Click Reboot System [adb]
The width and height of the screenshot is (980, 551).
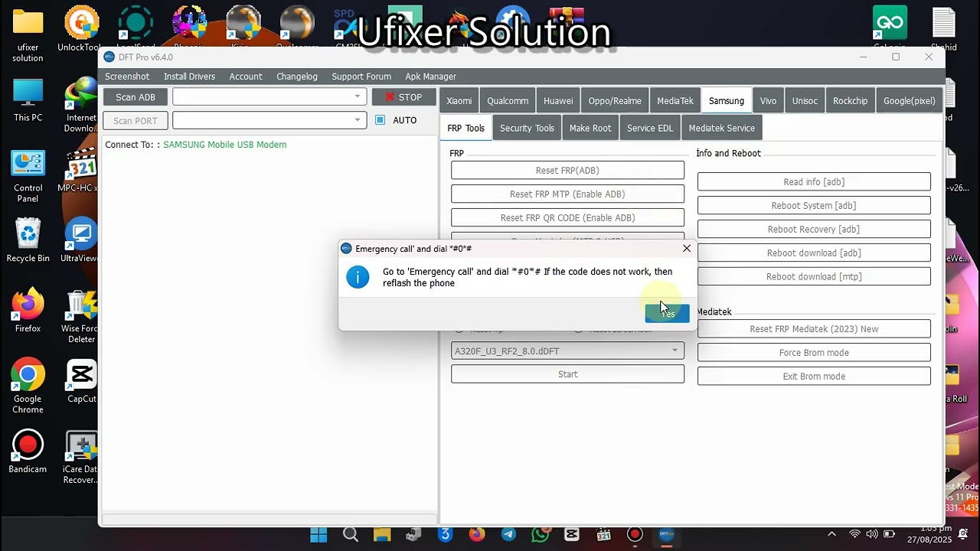point(814,205)
